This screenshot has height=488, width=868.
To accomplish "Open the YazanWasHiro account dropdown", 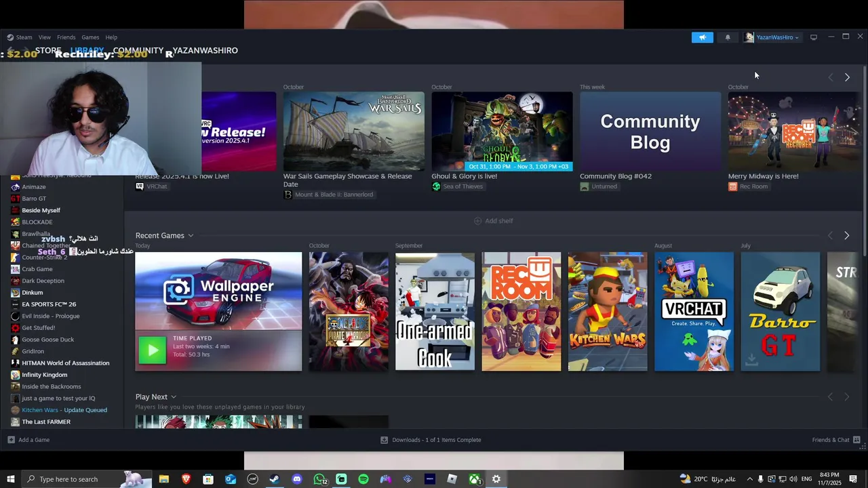I will click(772, 37).
